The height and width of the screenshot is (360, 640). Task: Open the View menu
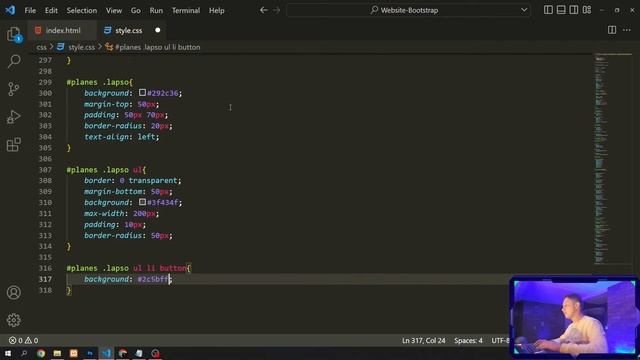pos(114,10)
